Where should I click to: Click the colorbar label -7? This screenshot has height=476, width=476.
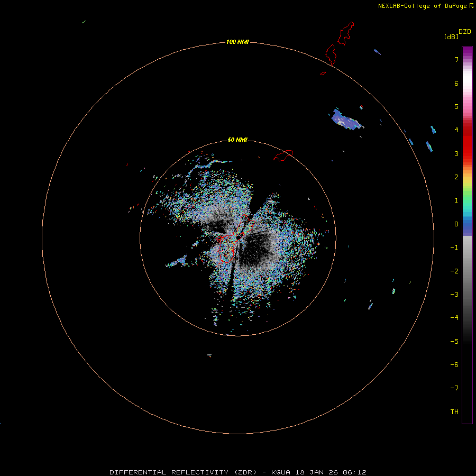454,388
